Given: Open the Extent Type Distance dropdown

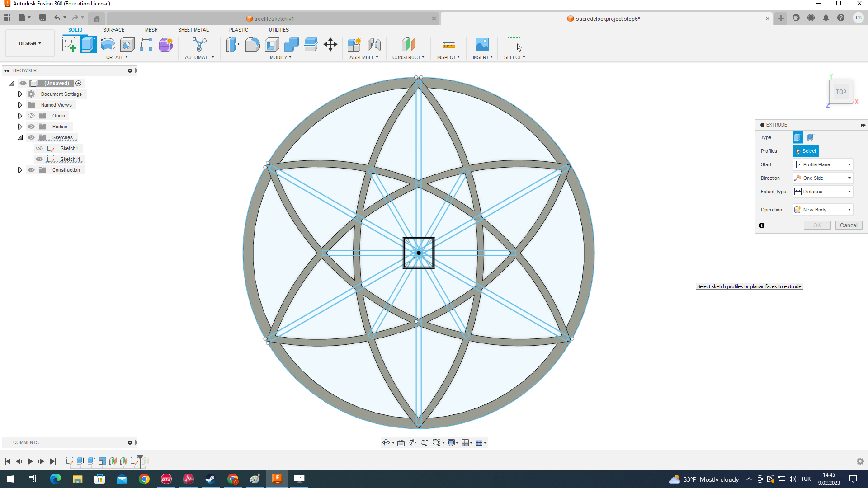Looking at the screenshot, I should 823,192.
